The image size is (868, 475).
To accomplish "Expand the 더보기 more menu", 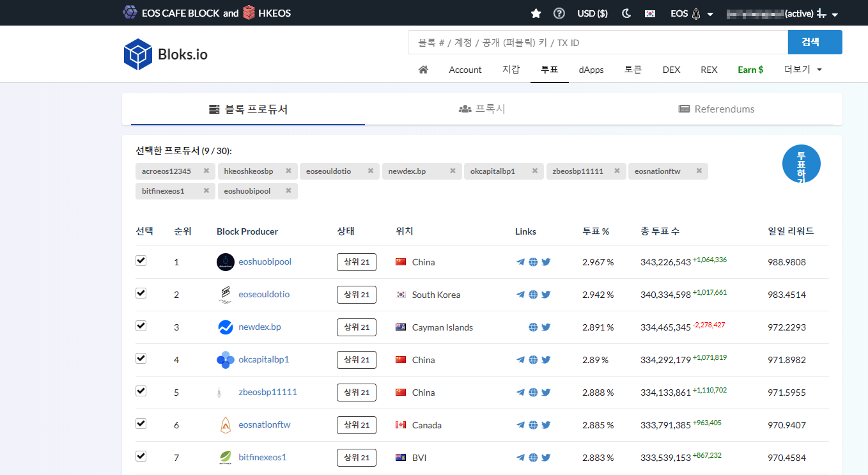I will (x=803, y=70).
